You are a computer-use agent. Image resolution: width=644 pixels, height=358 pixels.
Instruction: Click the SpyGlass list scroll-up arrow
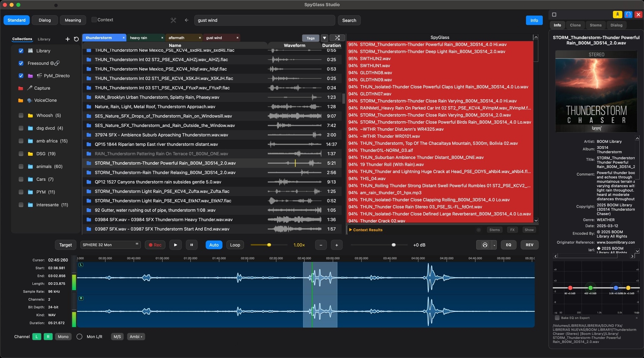point(536,37)
